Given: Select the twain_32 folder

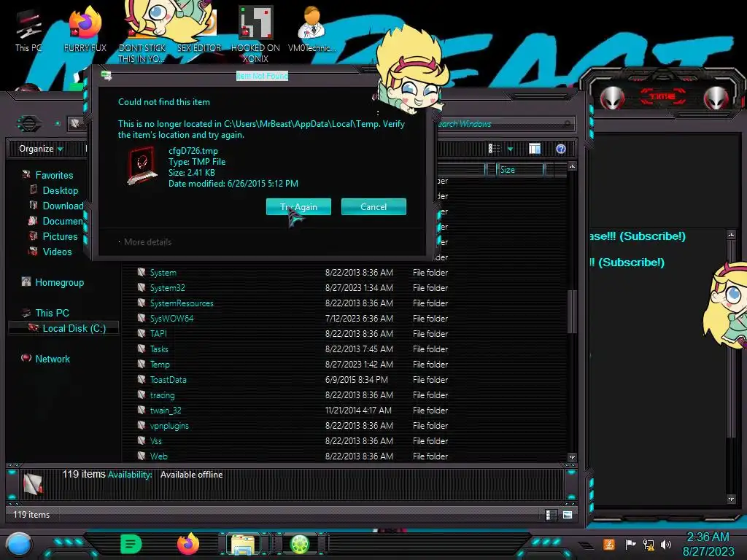Looking at the screenshot, I should [x=166, y=411].
